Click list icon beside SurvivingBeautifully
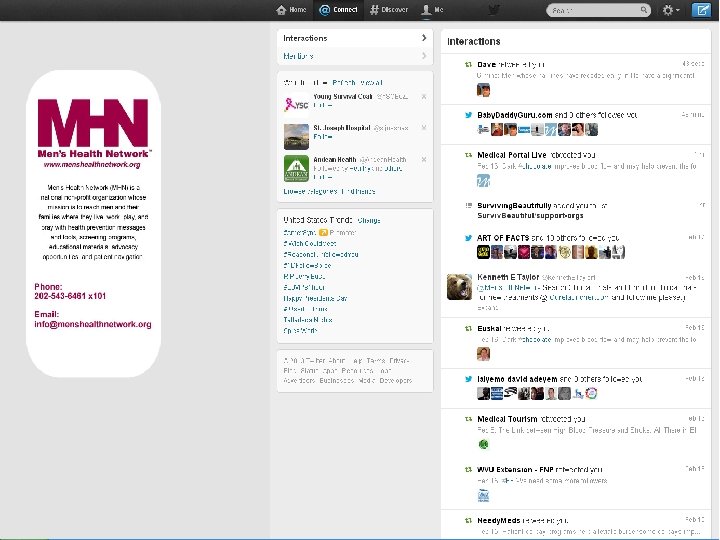 click(x=468, y=206)
